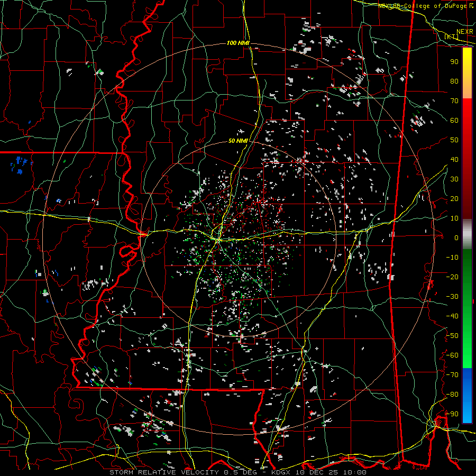Click the 80 value on the velocity scale
This screenshot has height=476, width=476.
click(x=454, y=81)
